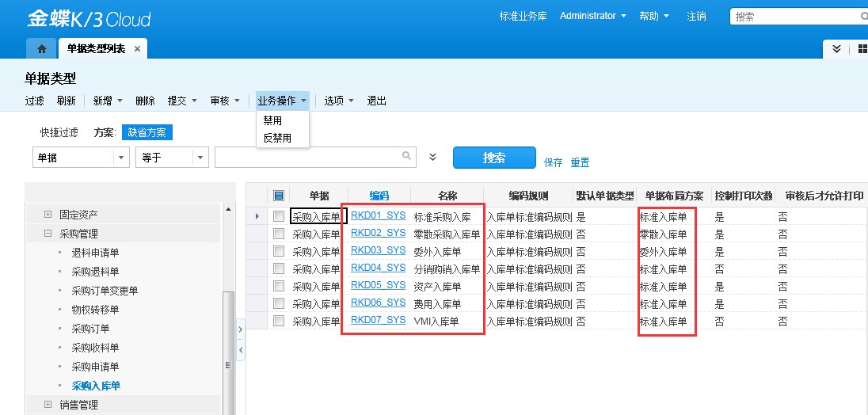Open the grid apps icon at top right
Viewport: 868px width, 415px height.
coord(862,49)
